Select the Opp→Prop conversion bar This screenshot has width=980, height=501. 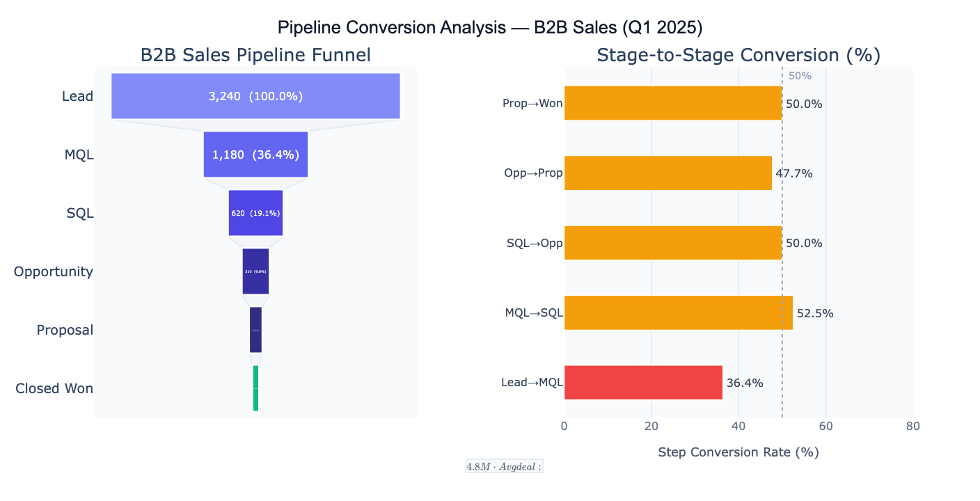[x=667, y=173]
